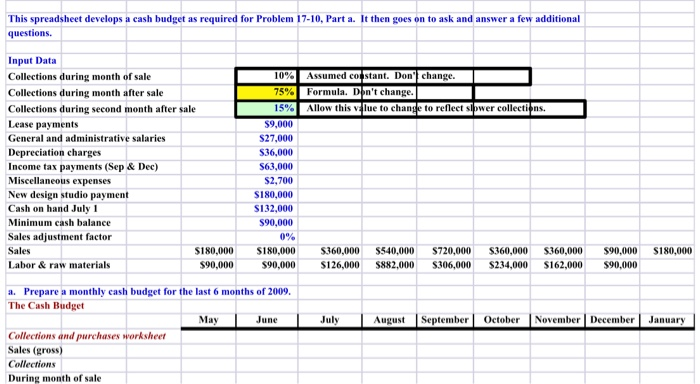Click the 'Cash on hand July 1' label
700x384 pixels.
53,209
